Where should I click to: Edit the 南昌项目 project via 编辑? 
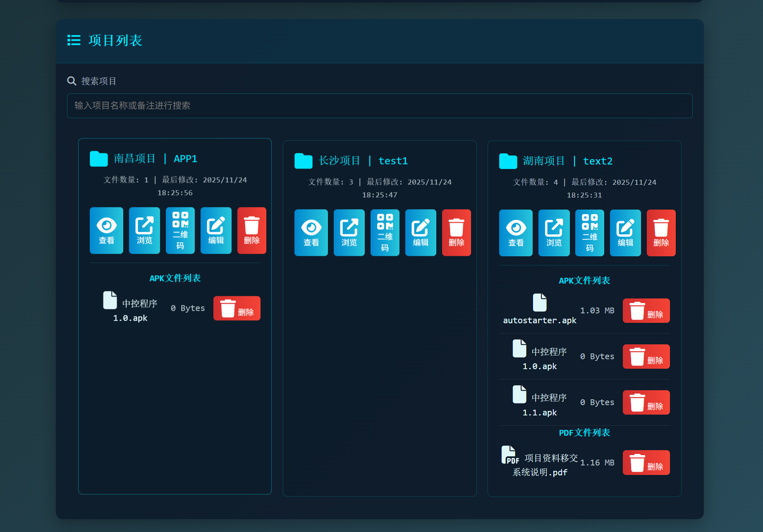[216, 230]
